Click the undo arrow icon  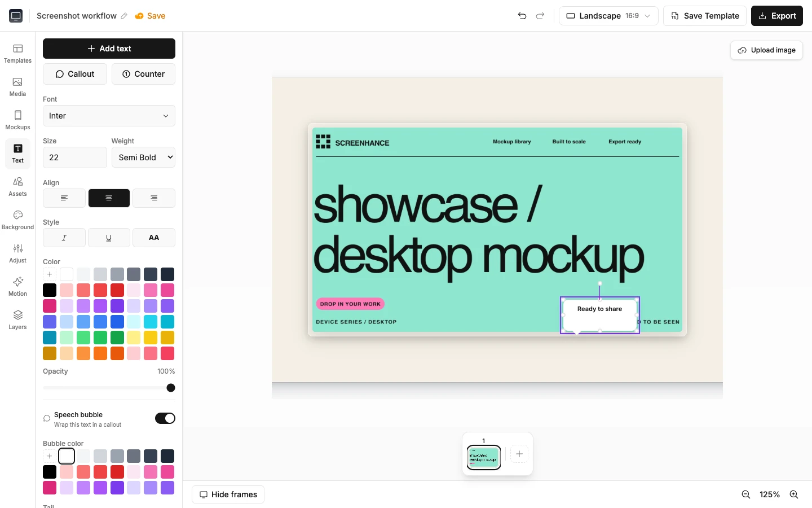click(x=522, y=16)
